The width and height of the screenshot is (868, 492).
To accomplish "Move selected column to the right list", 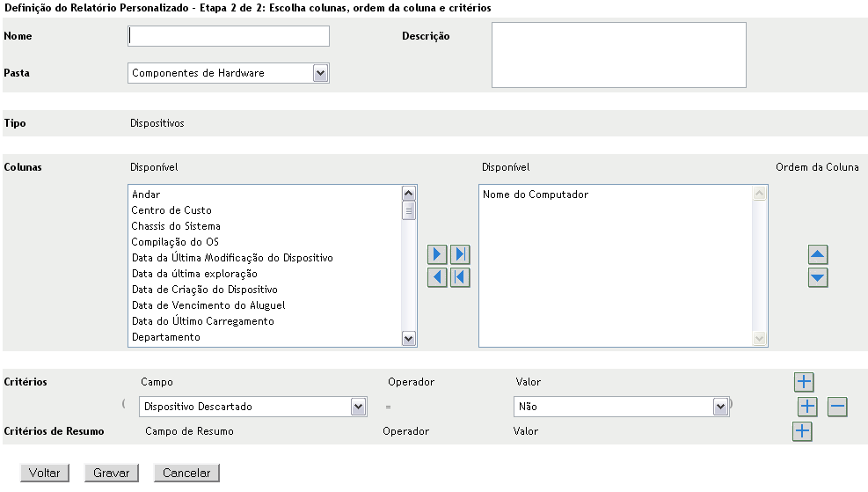I will click(437, 255).
